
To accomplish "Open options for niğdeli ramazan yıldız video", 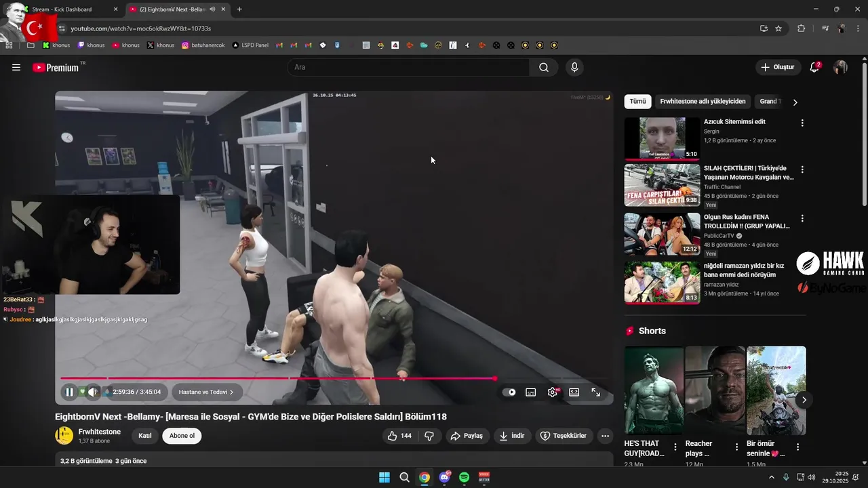I will [802, 267].
